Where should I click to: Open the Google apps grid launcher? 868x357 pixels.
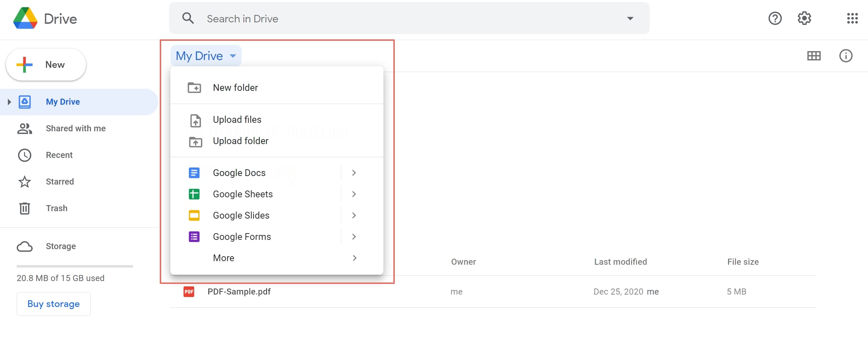[852, 18]
